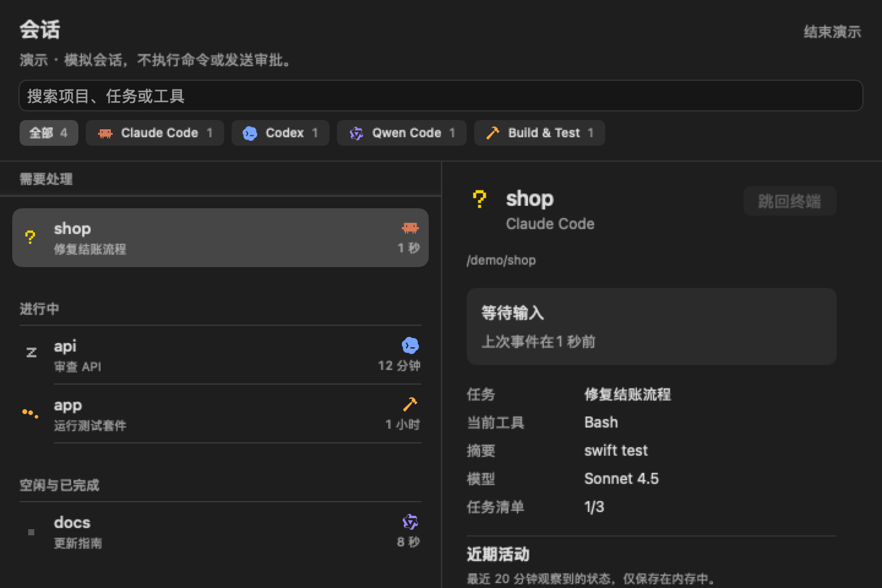882x588 pixels.
Task: Click 上次事件在1 秒前 text
Action: tap(538, 342)
